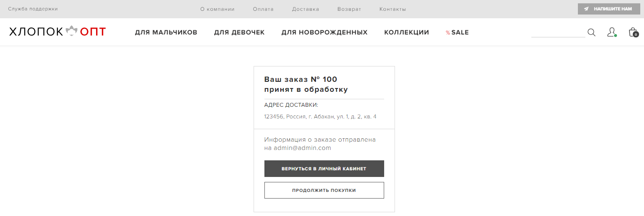Open the Для мальчиков menu
Image resolution: width=644 pixels, height=216 pixels.
coord(166,32)
